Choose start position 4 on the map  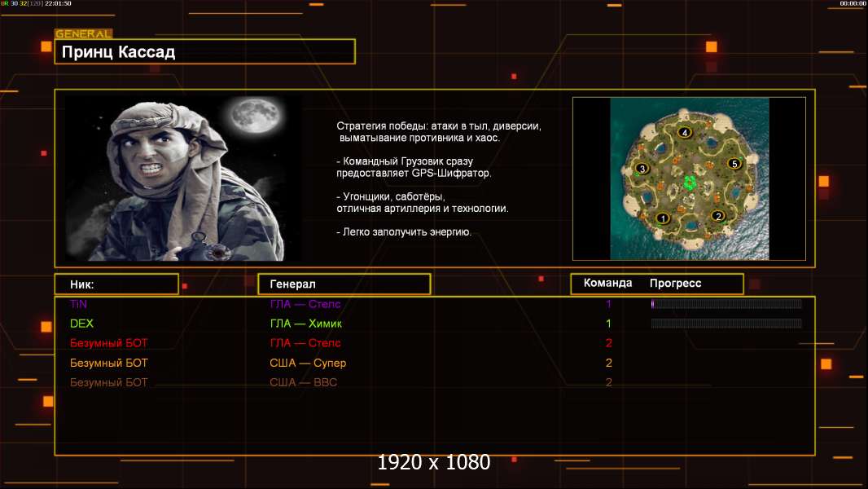(x=685, y=133)
